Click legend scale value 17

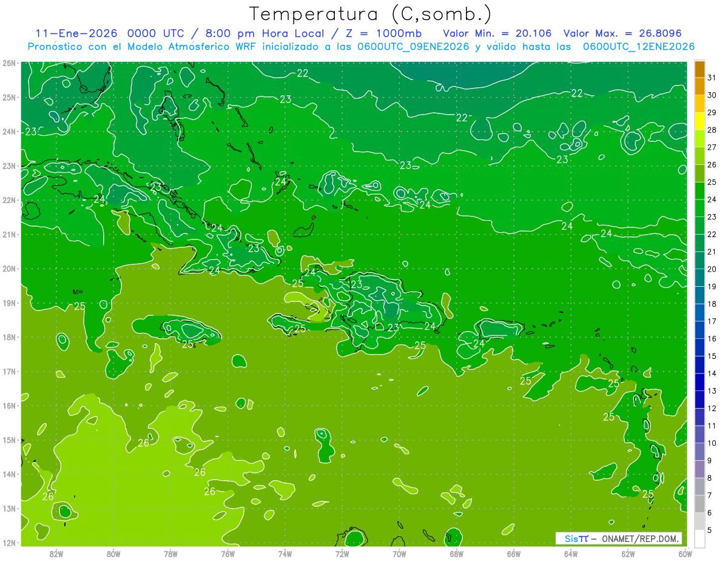coord(712,321)
